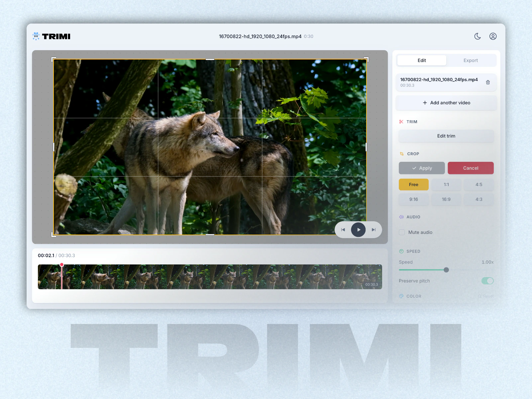Switch to the Edit tab
The height and width of the screenshot is (399, 532).
tap(422, 60)
